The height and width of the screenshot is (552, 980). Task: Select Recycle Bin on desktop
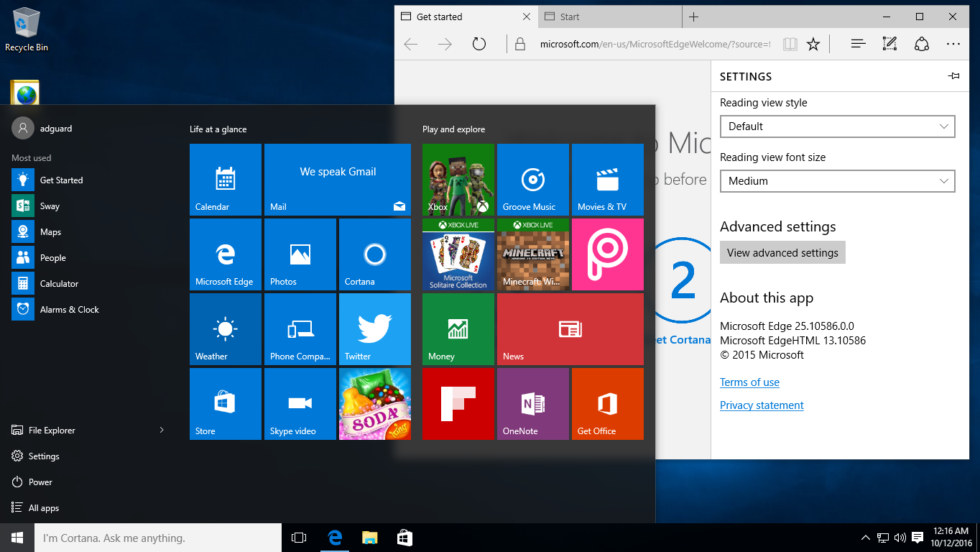(27, 29)
